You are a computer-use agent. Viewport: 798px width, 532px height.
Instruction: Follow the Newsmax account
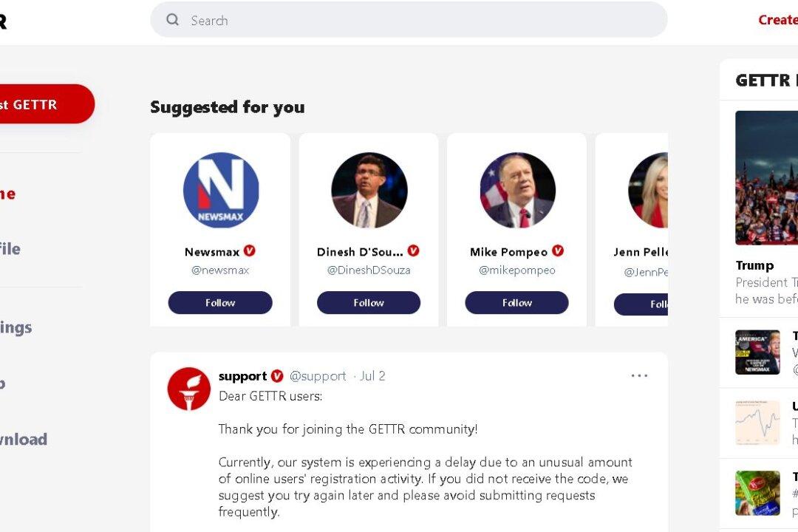pos(220,302)
